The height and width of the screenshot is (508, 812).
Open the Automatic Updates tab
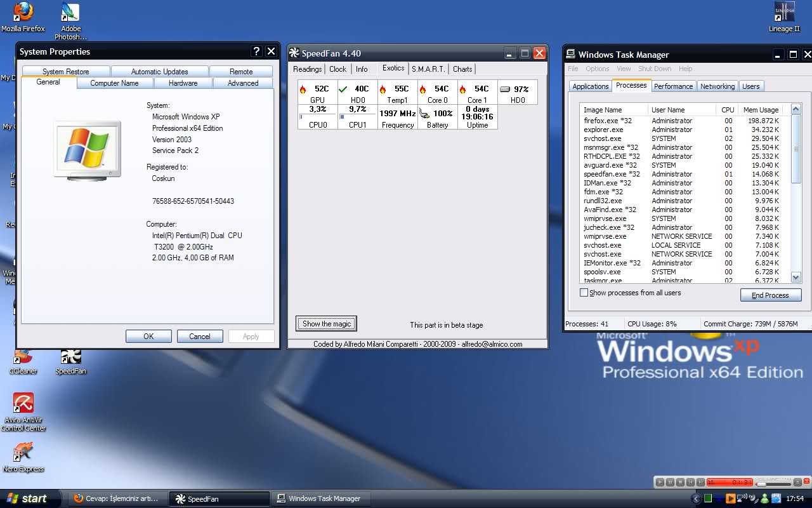[x=159, y=71]
